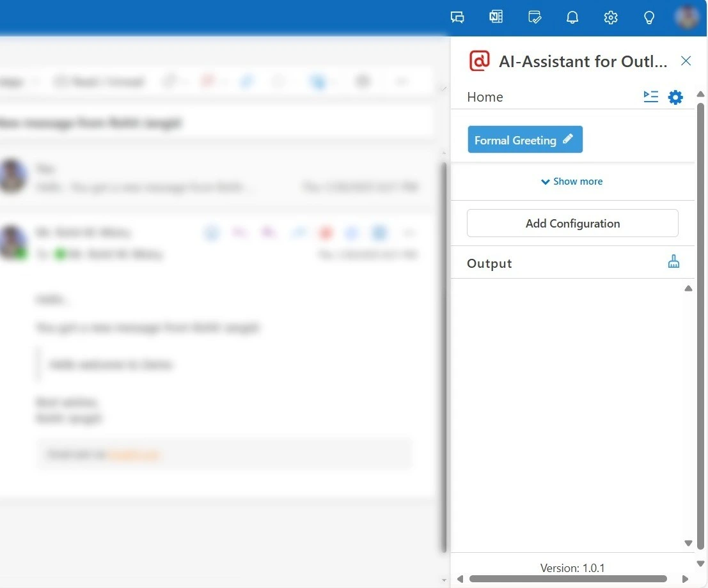Click the Add Configuration button
The width and height of the screenshot is (708, 588).
(x=572, y=224)
